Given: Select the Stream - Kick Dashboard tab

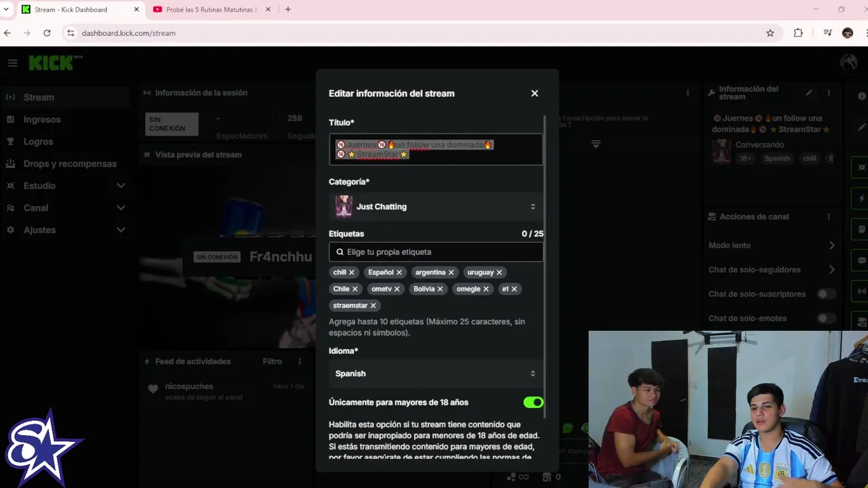Looking at the screenshot, I should 79,9.
